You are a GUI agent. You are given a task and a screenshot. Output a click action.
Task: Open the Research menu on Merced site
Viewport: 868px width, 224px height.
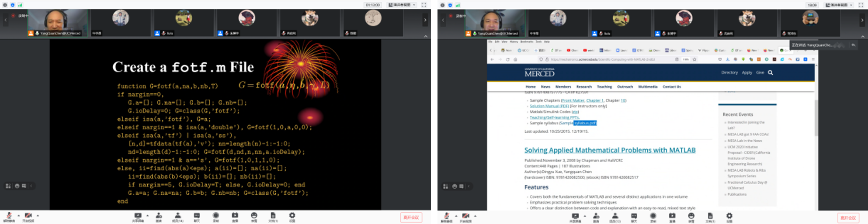(583, 87)
